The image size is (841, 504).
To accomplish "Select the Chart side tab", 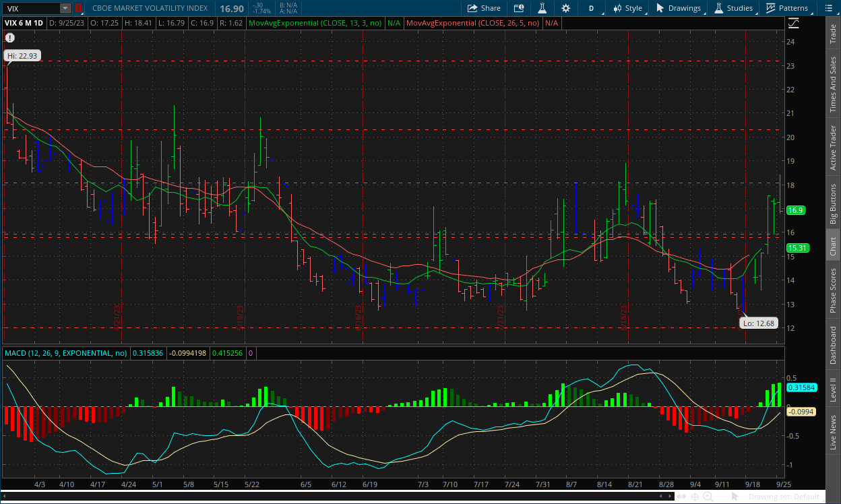I will click(833, 247).
